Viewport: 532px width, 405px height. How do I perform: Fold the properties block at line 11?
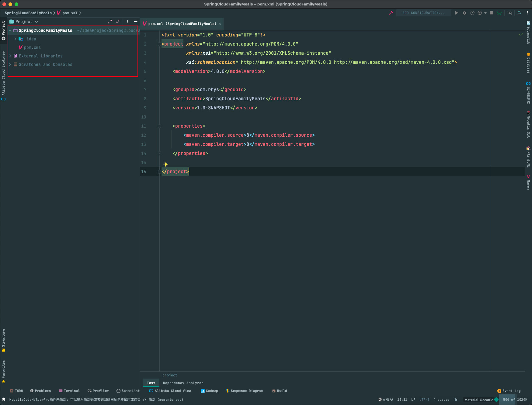click(159, 126)
